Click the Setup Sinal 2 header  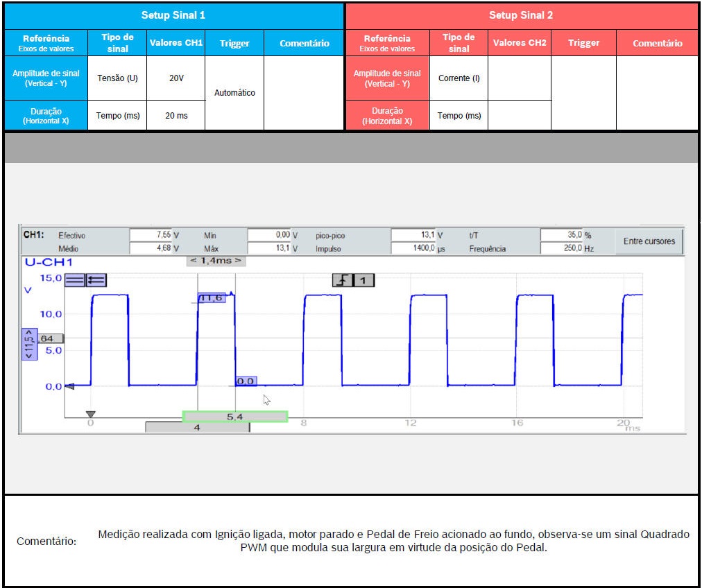pyautogui.click(x=521, y=15)
